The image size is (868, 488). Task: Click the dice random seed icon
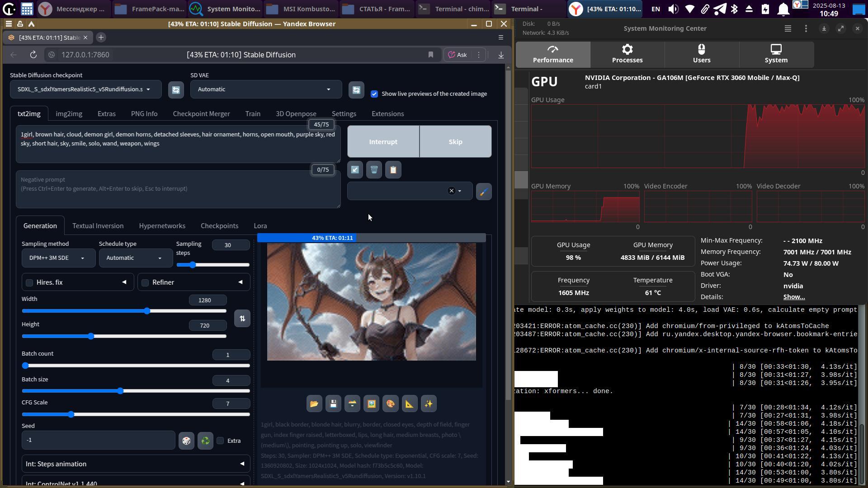pos(186,441)
